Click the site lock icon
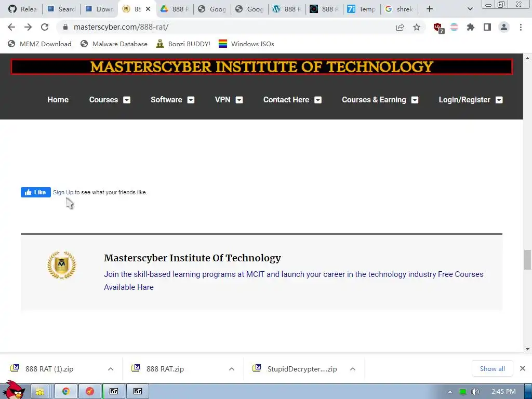The width and height of the screenshot is (532, 399). (65, 27)
